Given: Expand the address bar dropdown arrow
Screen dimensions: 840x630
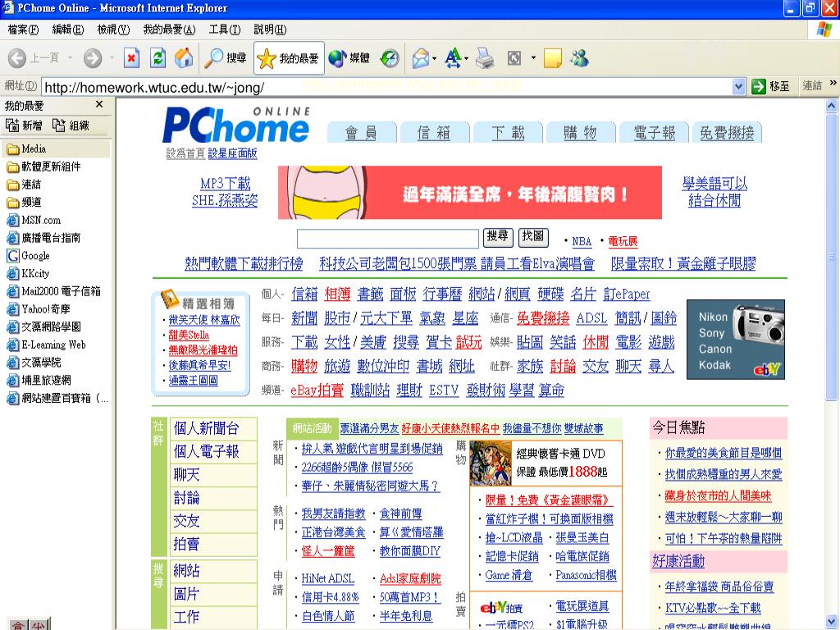Looking at the screenshot, I should (x=738, y=86).
